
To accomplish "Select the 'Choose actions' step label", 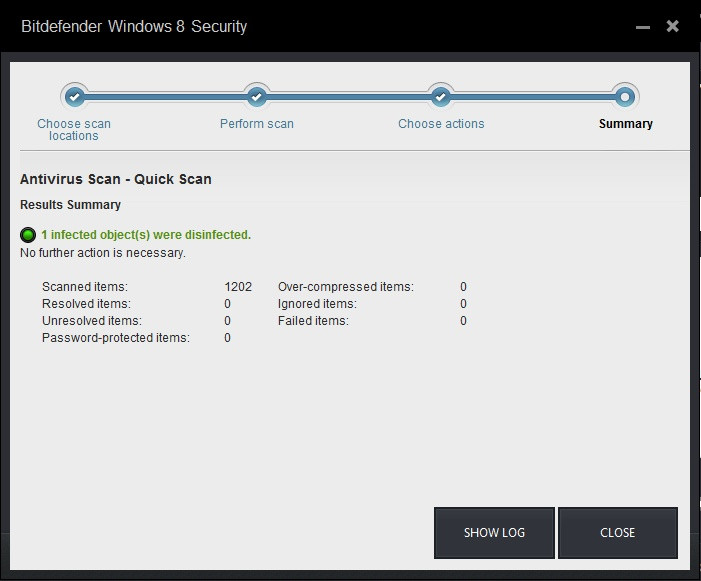I will (441, 124).
